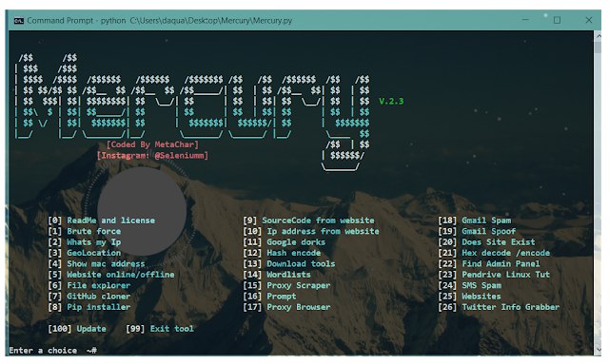Screen dimensions: 609x364
Task: Click the vertical scrollbar thumb
Action: (x=598, y=48)
